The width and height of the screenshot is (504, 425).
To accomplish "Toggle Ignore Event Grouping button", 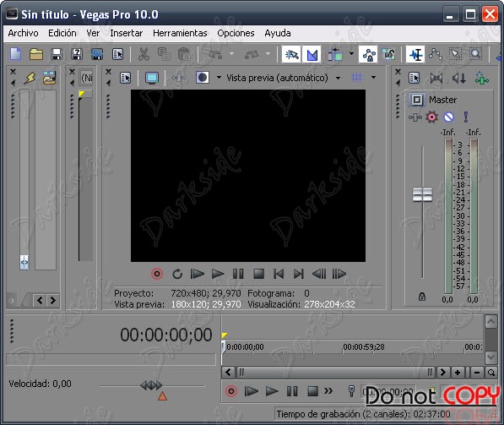I will tap(388, 54).
